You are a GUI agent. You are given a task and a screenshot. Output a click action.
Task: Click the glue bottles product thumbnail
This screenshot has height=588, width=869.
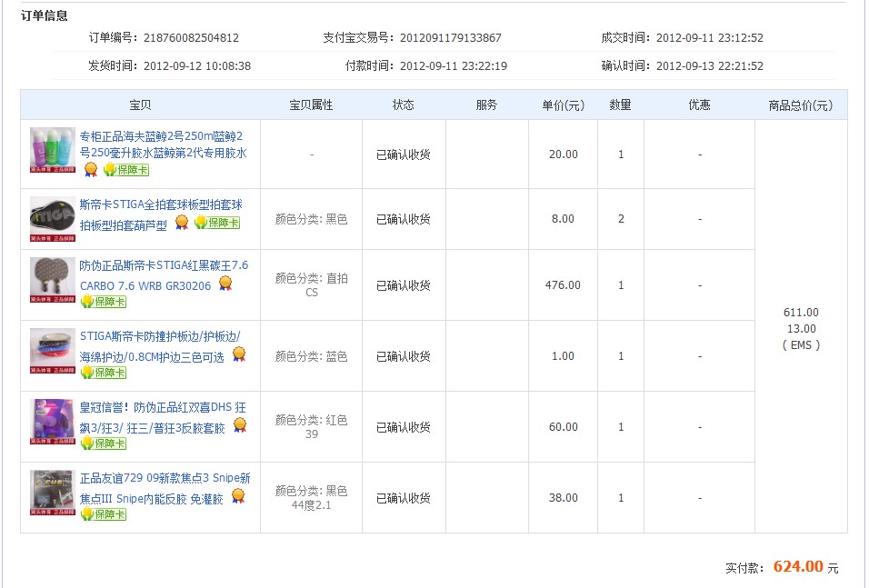pos(52,149)
